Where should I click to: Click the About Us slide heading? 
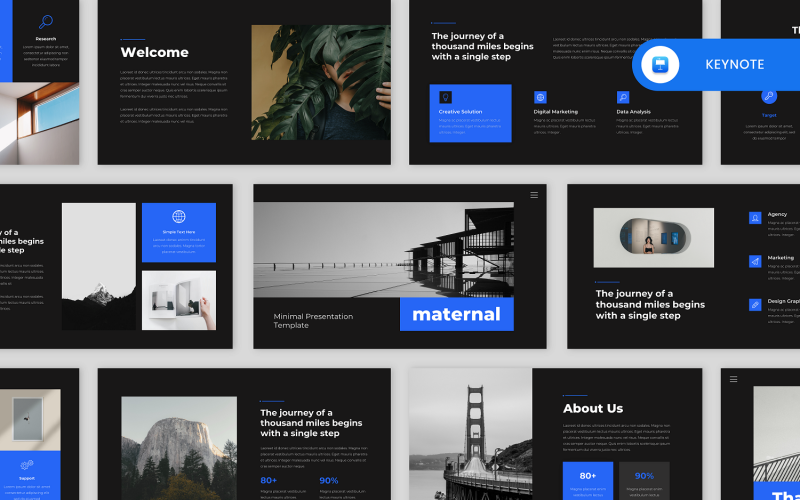click(593, 409)
